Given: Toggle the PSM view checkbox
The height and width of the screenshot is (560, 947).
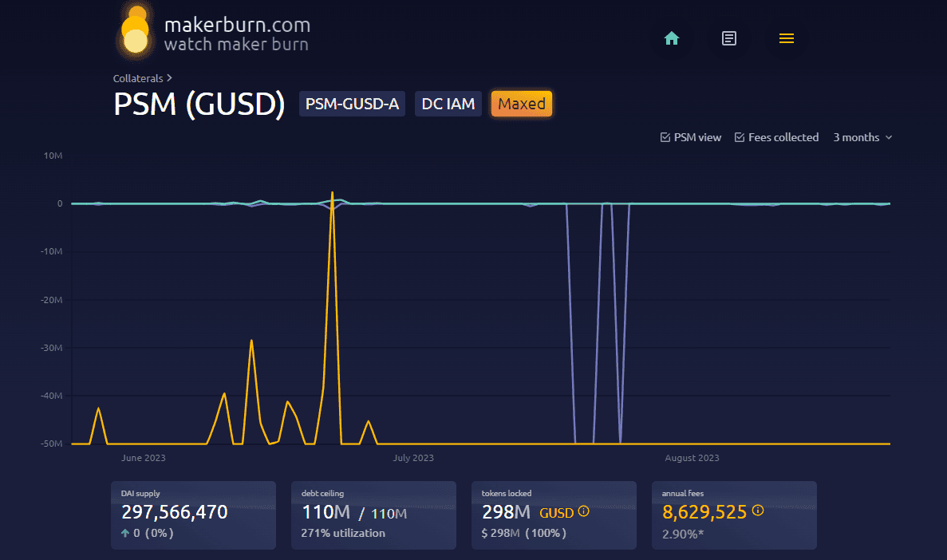Looking at the screenshot, I should pos(665,137).
